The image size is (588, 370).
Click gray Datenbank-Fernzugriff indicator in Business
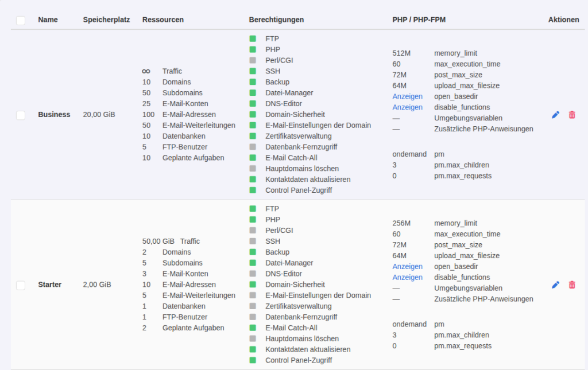click(x=253, y=147)
